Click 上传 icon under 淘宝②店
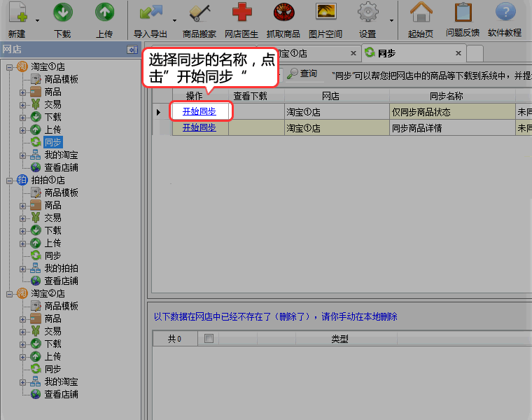This screenshot has height=420, width=532. coord(36,356)
